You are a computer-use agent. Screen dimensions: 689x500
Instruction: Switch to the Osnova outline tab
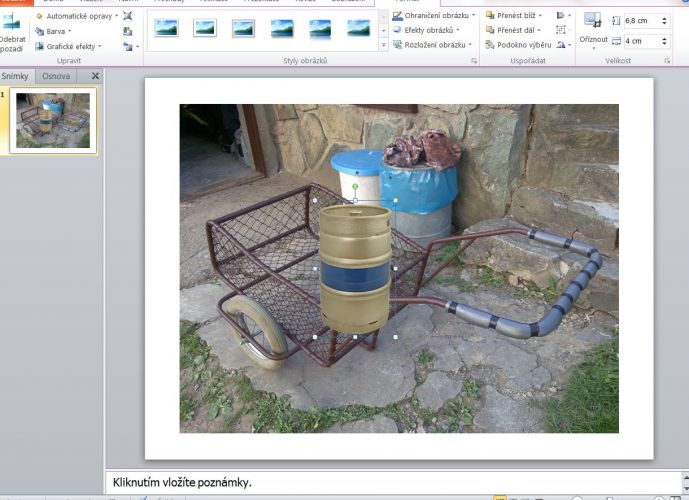click(x=56, y=76)
